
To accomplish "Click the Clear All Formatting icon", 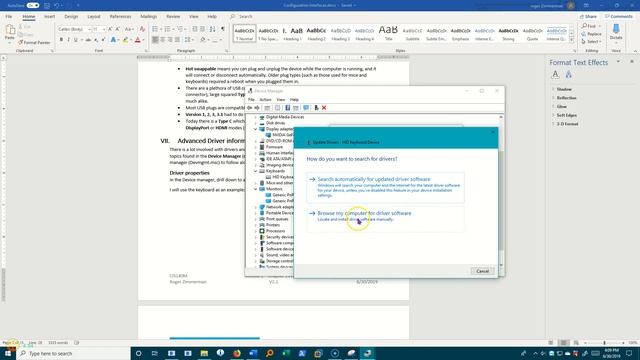I will [x=142, y=29].
